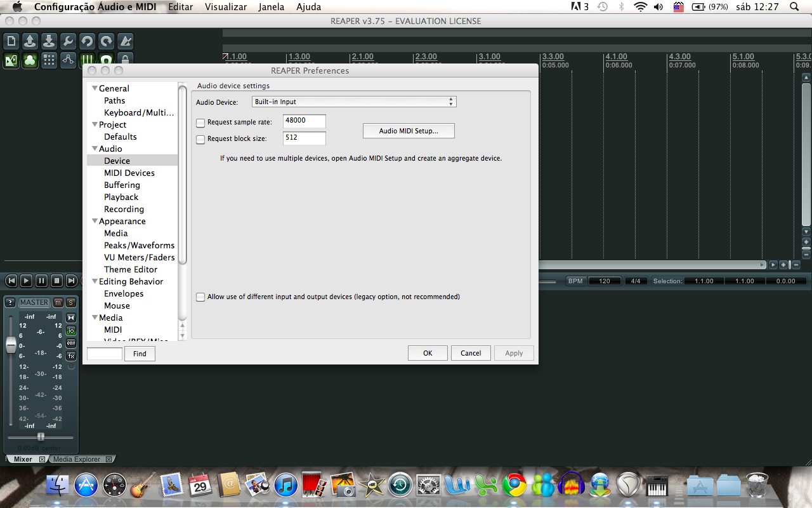Mute the MASTER track with m button
This screenshot has height=508, width=812.
[x=58, y=302]
